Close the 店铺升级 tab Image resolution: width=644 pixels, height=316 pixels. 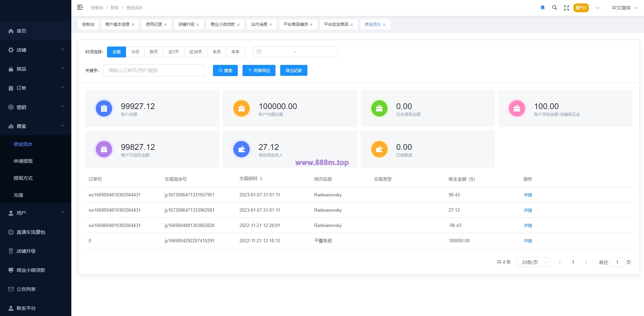tap(198, 25)
